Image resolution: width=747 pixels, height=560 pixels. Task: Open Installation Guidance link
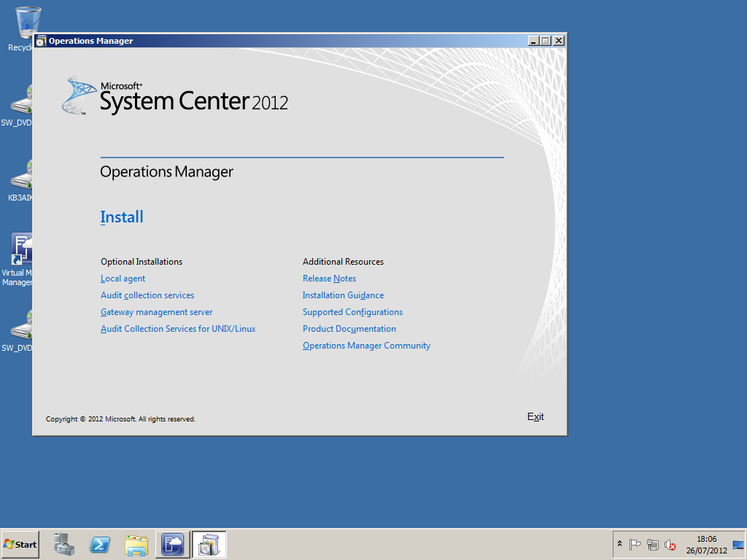343,295
